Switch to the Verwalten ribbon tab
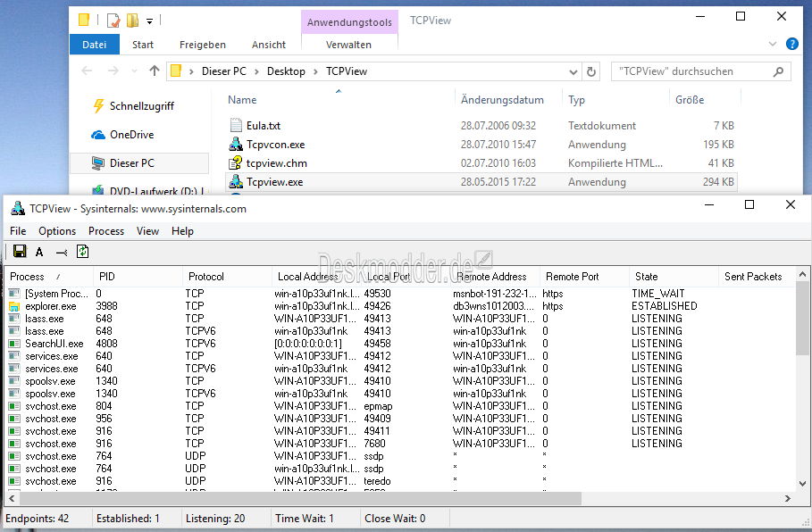This screenshot has width=812, height=532. (x=348, y=45)
